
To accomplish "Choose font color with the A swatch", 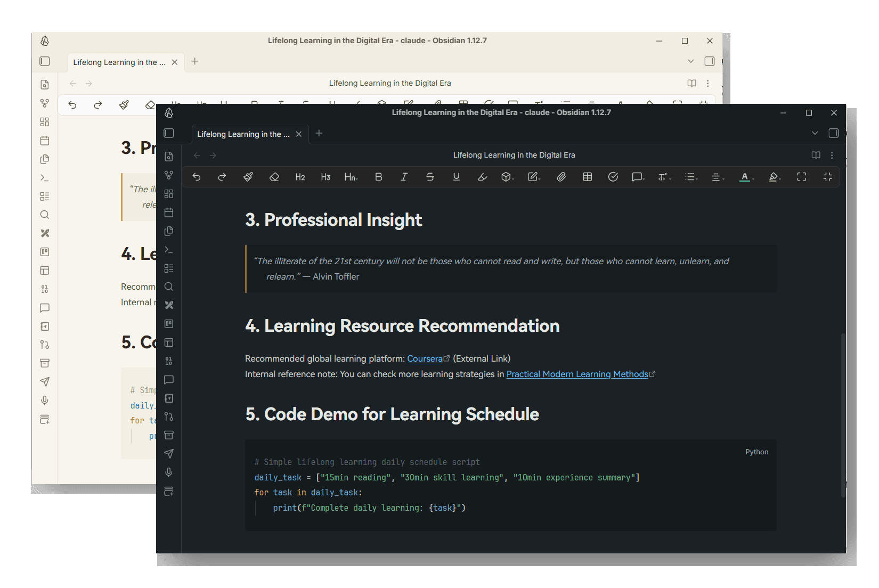I will coord(747,177).
